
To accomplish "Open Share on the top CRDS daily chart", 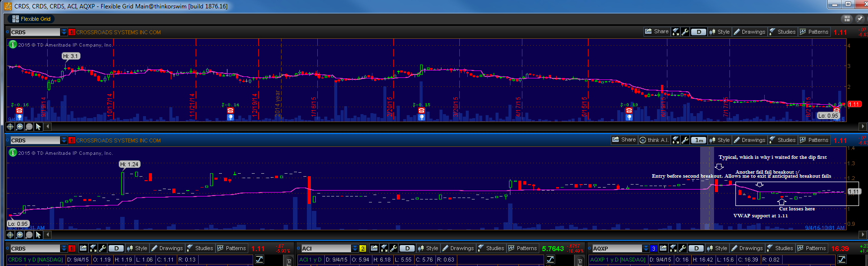I will 656,32.
